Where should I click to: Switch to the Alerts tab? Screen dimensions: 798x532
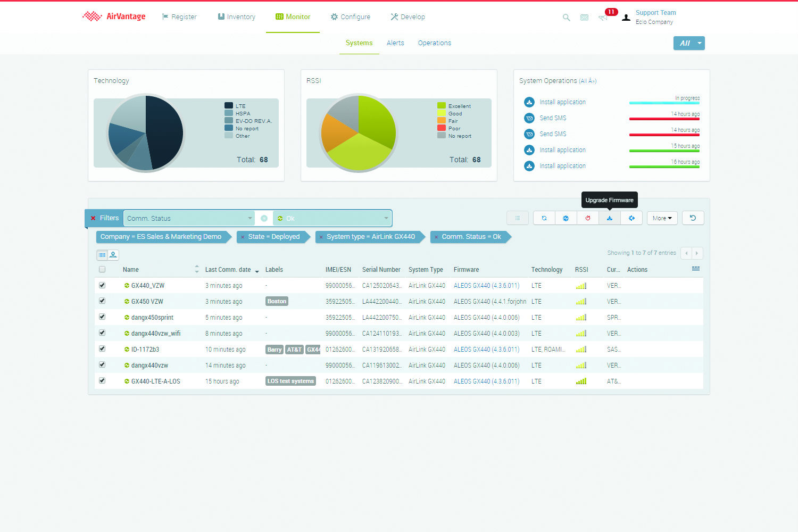point(395,43)
